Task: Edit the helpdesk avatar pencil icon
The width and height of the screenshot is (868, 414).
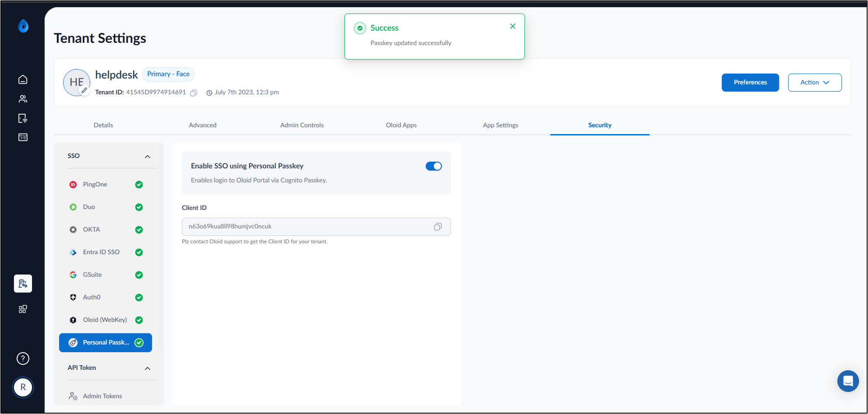Action: click(84, 90)
